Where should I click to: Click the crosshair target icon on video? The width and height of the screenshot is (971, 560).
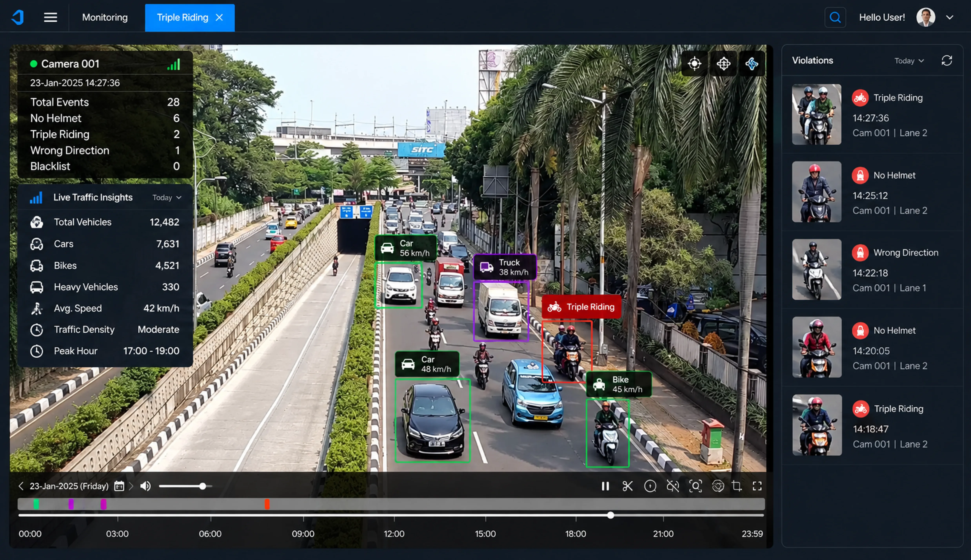pyautogui.click(x=694, y=63)
